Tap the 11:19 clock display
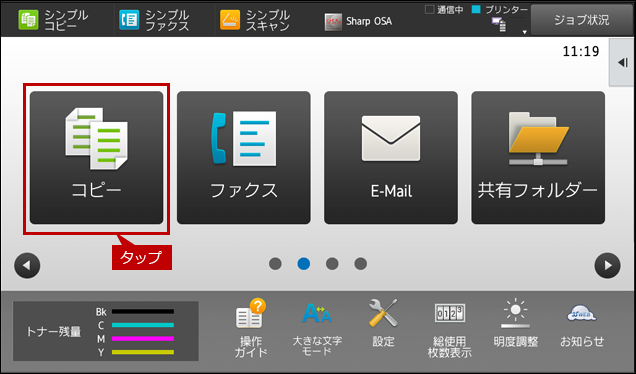This screenshot has height=374, width=636. [x=581, y=52]
